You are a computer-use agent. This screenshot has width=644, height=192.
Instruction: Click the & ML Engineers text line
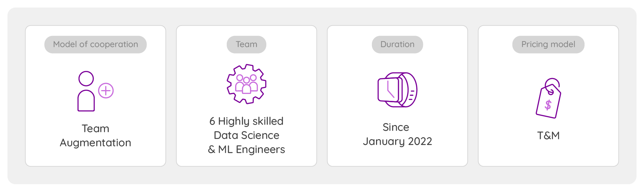coord(247,149)
